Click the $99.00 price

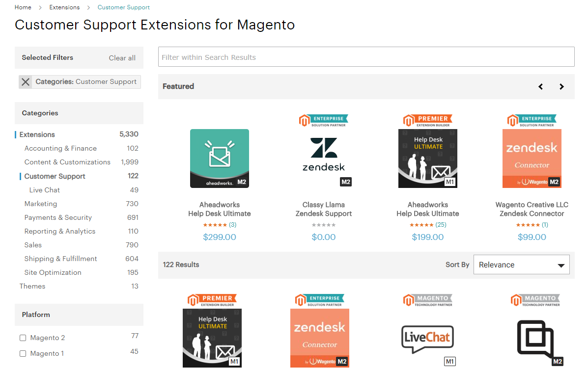point(532,237)
